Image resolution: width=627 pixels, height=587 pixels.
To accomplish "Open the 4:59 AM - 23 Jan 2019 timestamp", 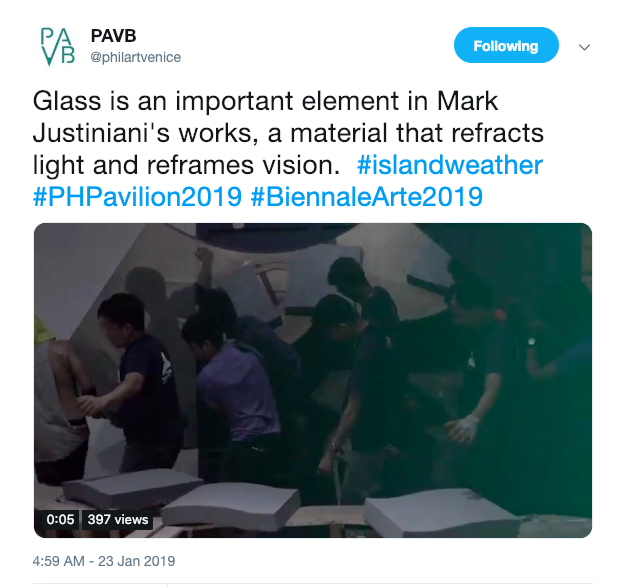I will (x=104, y=561).
